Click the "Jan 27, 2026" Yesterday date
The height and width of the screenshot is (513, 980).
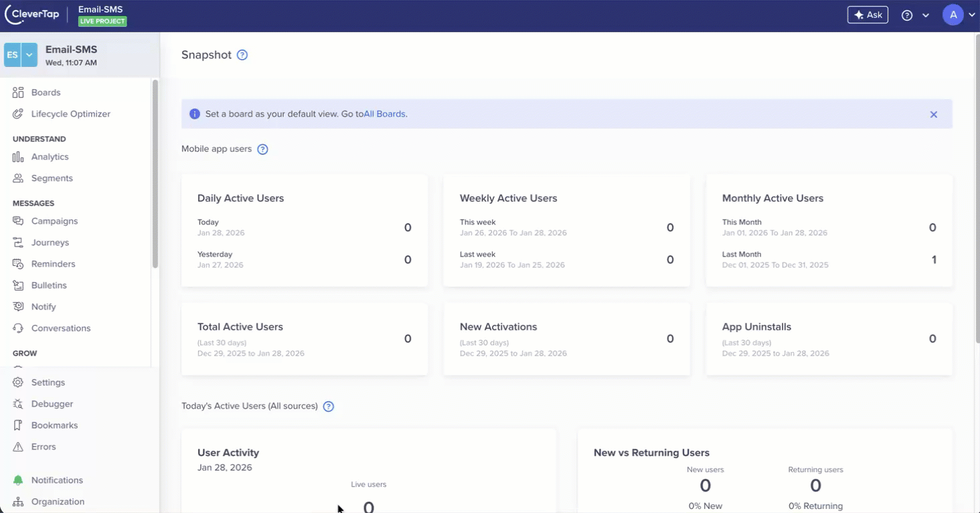pyautogui.click(x=220, y=265)
